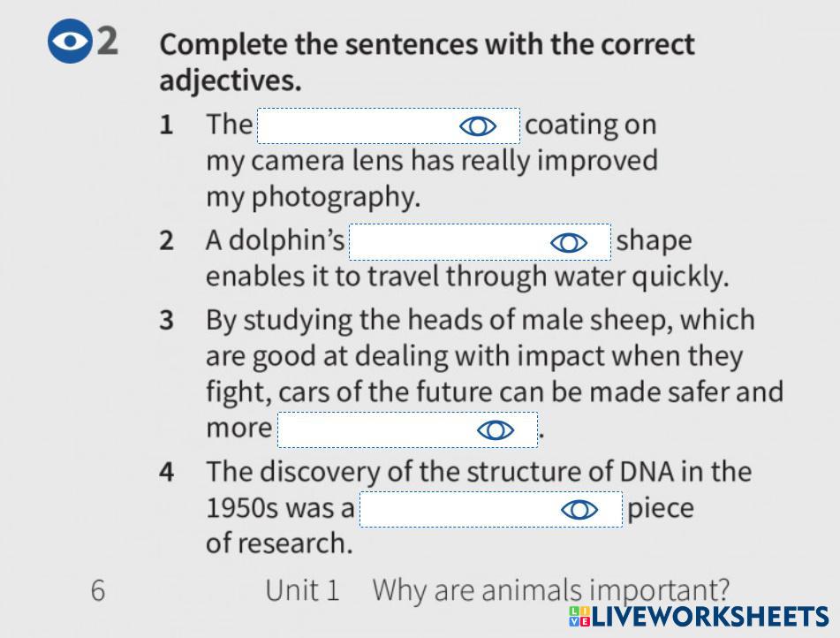Click page number 6 in the footer
The width and height of the screenshot is (840, 638).
click(x=98, y=590)
